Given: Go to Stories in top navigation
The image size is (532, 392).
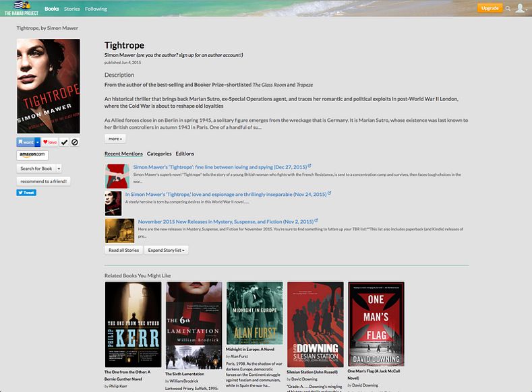Looking at the screenshot, I should pyautogui.click(x=71, y=9).
